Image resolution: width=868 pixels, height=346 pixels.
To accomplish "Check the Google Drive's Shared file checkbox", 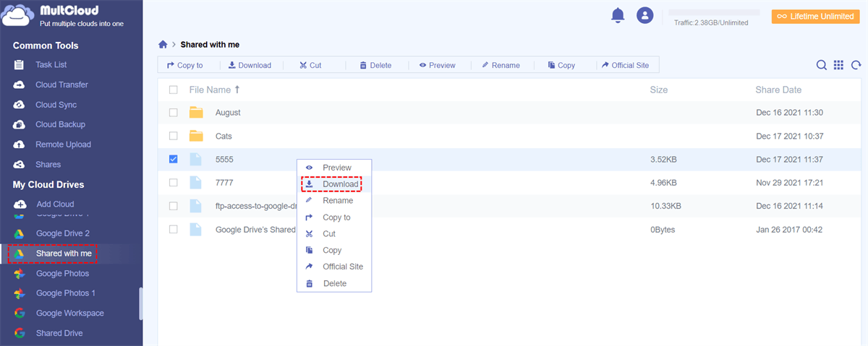I will coord(173,229).
